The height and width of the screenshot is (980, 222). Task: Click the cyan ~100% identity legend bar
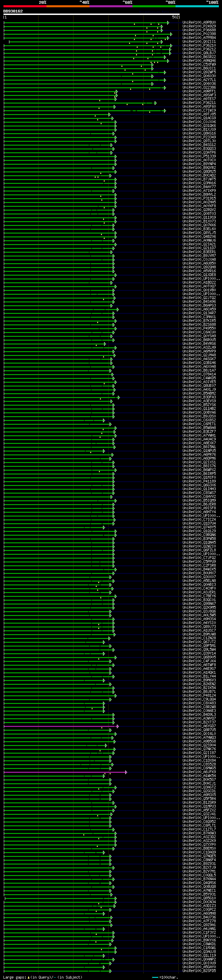(x=197, y=6)
